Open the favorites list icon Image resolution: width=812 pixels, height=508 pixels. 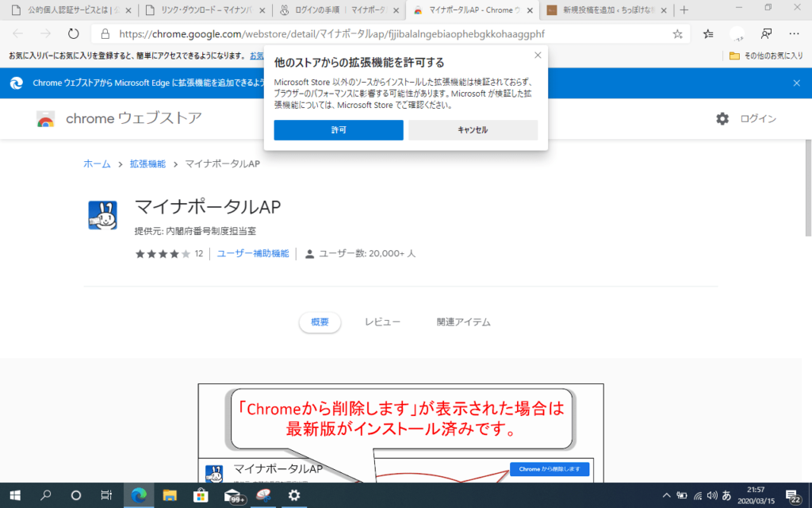tap(708, 34)
